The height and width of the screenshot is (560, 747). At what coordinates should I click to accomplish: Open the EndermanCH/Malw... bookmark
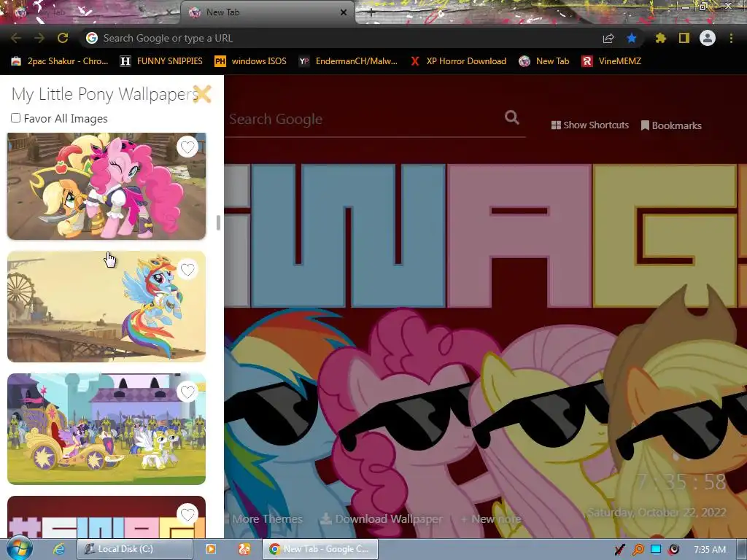click(x=348, y=61)
